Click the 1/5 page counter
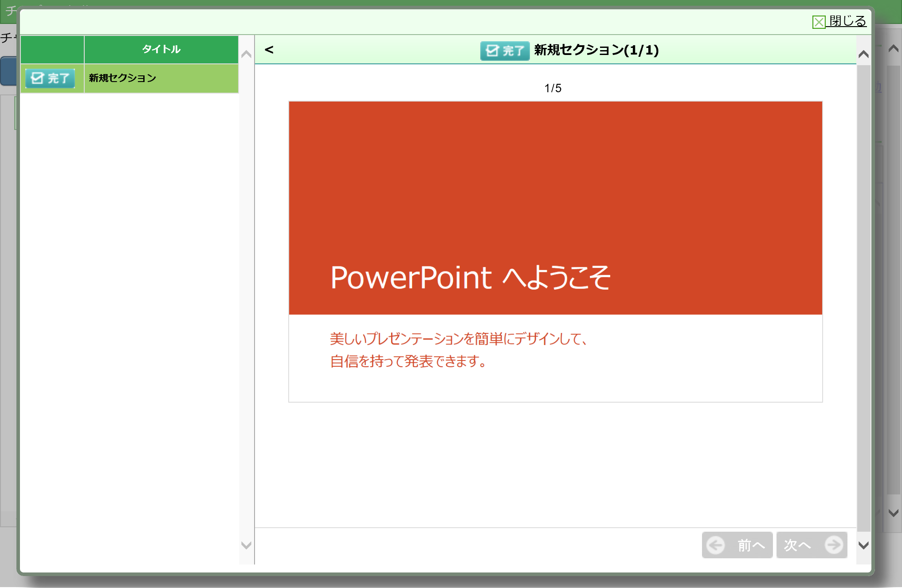The height and width of the screenshot is (588, 902). (553, 88)
